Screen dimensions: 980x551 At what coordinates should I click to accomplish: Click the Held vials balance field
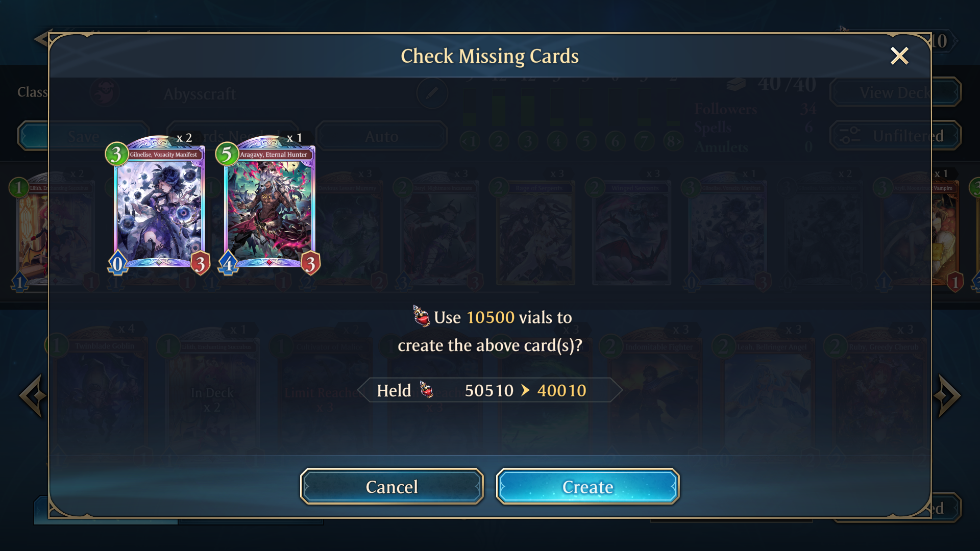[489, 390]
